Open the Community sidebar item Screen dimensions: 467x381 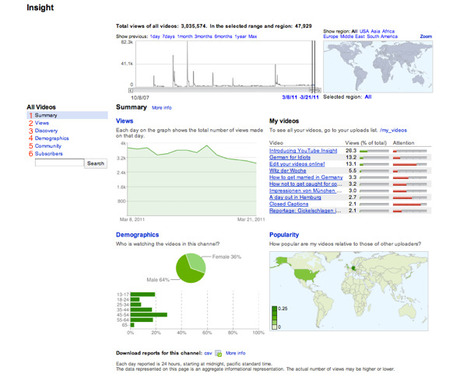pyautogui.click(x=48, y=146)
